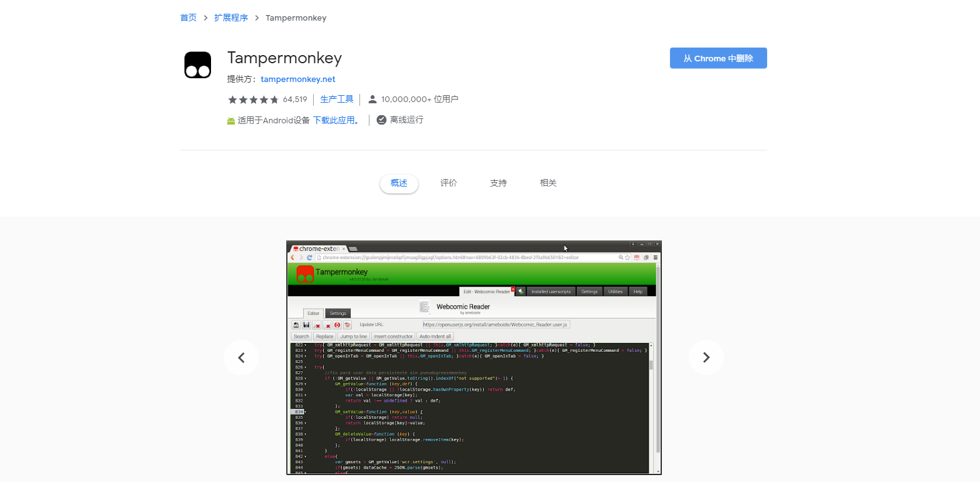This screenshot has width=980, height=482.
Task: Go to the 首页 breadcrumb link
Action: tap(188, 18)
